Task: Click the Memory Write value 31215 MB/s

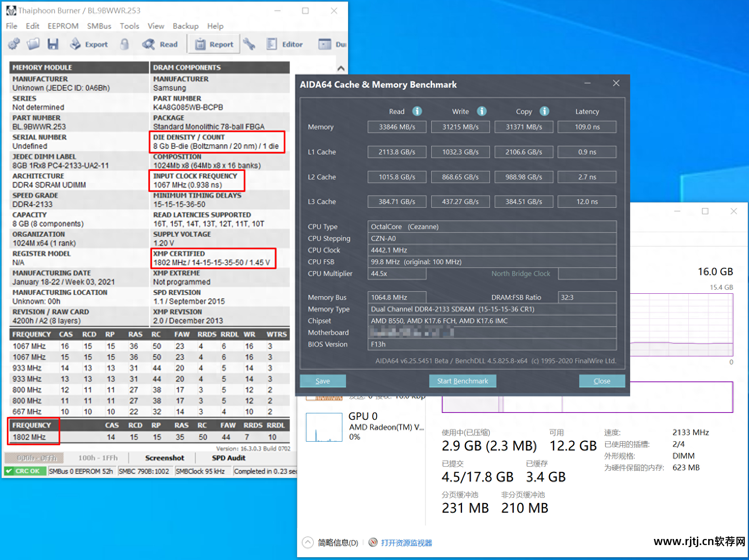Action: (460, 127)
